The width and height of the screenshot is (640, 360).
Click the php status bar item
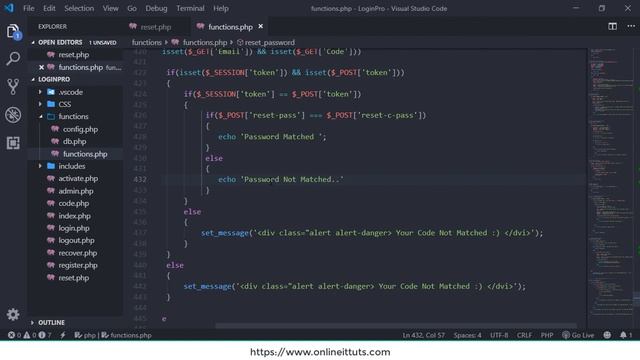85,335
